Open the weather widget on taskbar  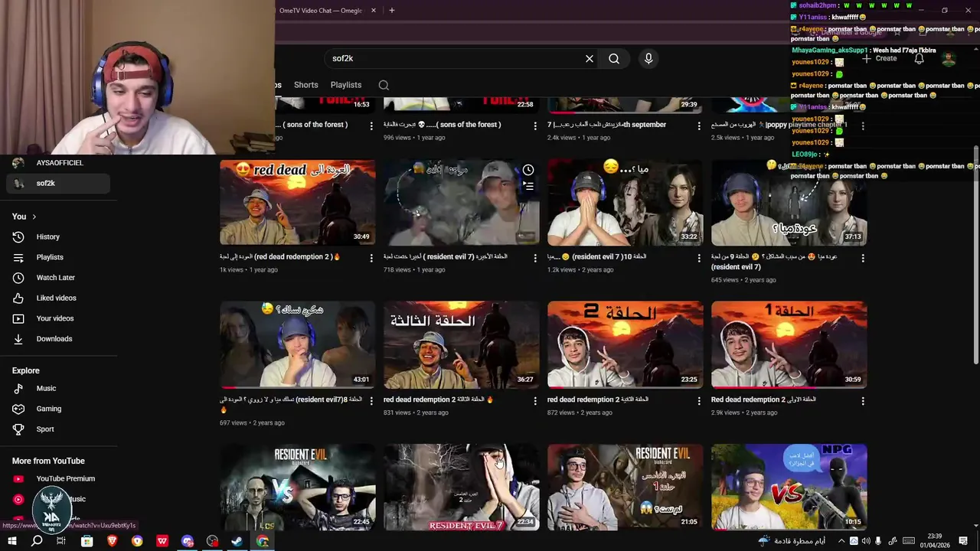point(792,541)
